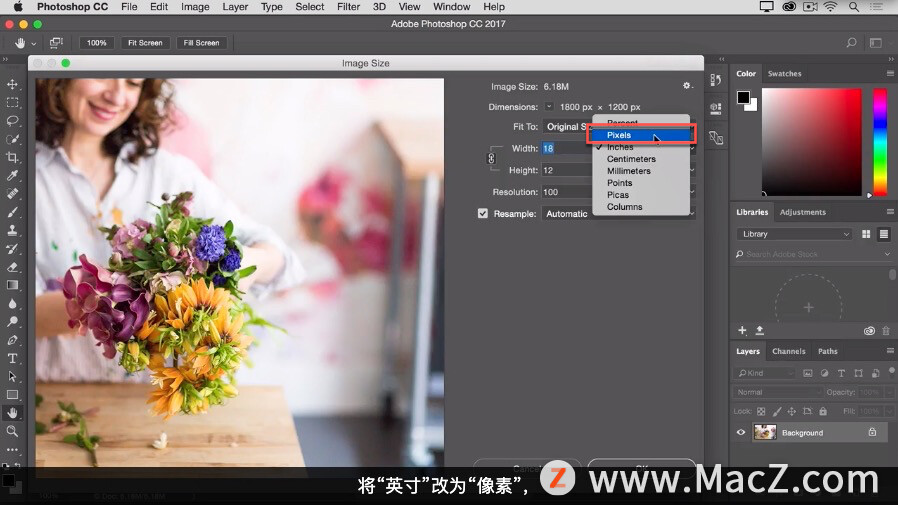
Task: Select the Lasso tool
Action: [12, 121]
